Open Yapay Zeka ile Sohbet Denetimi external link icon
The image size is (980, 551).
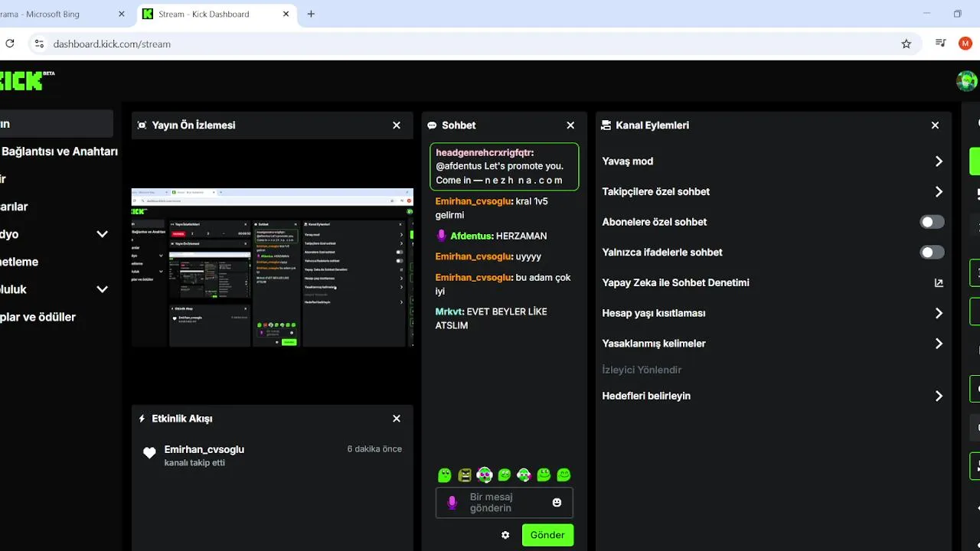939,282
